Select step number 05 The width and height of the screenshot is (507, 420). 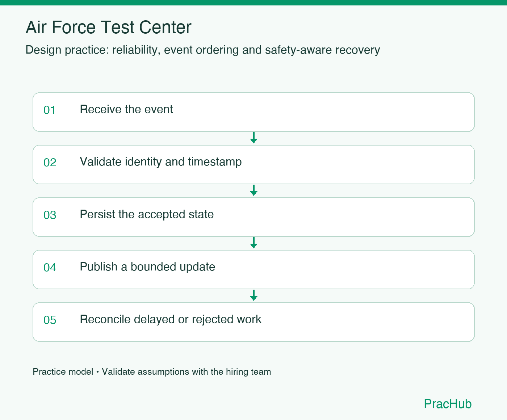pyautogui.click(x=50, y=320)
